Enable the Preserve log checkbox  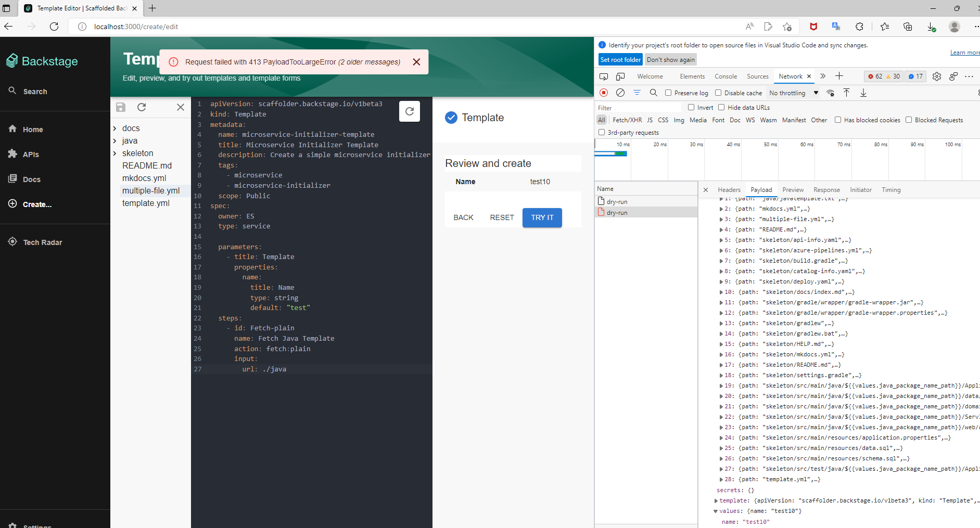[668, 93]
